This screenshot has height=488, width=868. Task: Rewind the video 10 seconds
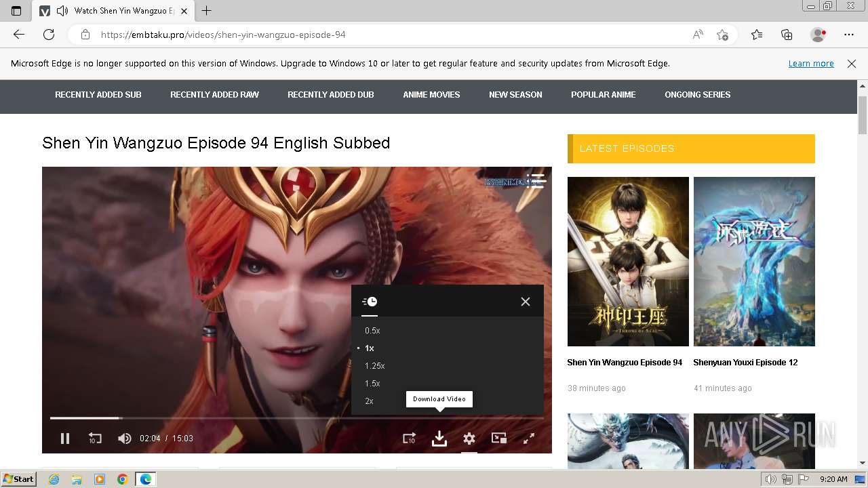pyautogui.click(x=95, y=439)
